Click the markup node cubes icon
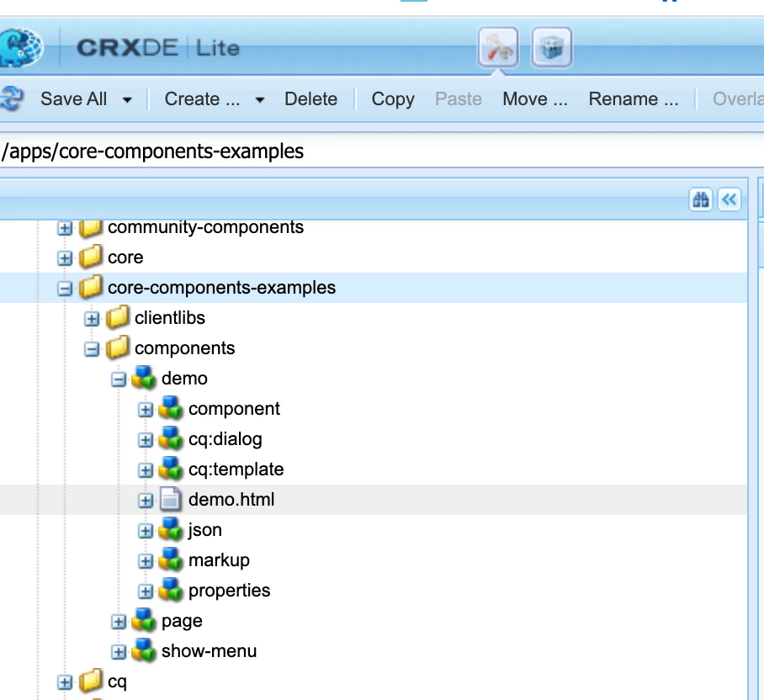This screenshot has height=700, width=764. coord(171,559)
